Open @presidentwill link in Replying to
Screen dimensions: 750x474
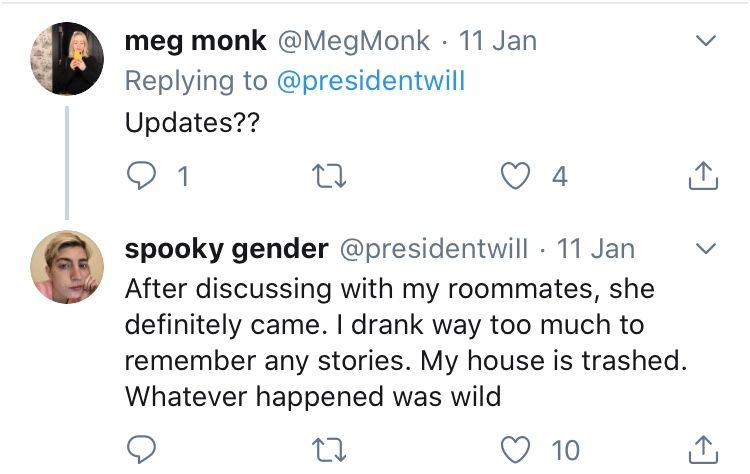click(x=371, y=81)
